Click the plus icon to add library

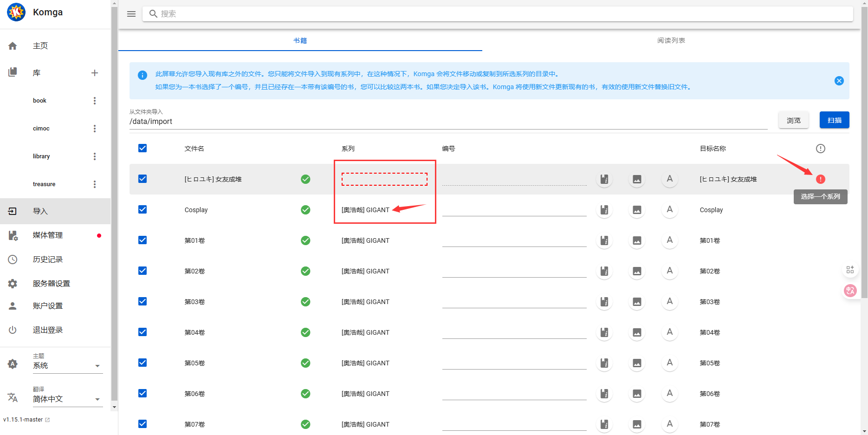[x=95, y=73]
